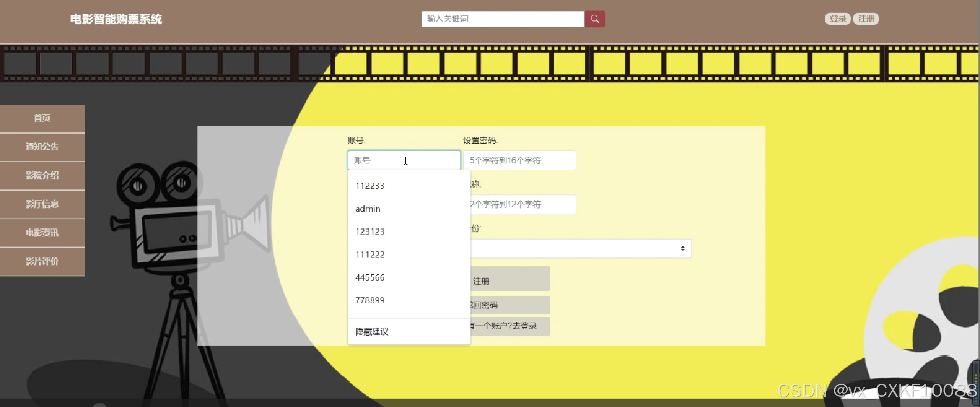Select suggestion 111222
This screenshot has width=980, height=407.
click(x=408, y=255)
